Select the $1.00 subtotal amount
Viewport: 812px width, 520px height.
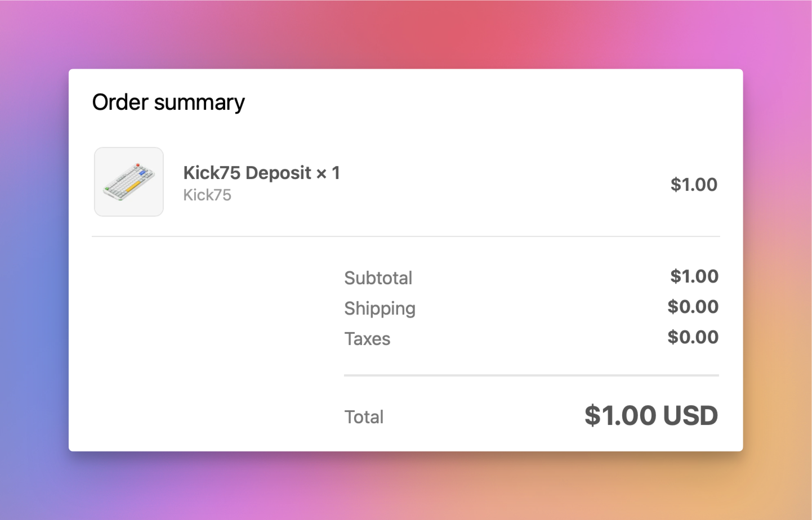click(694, 276)
